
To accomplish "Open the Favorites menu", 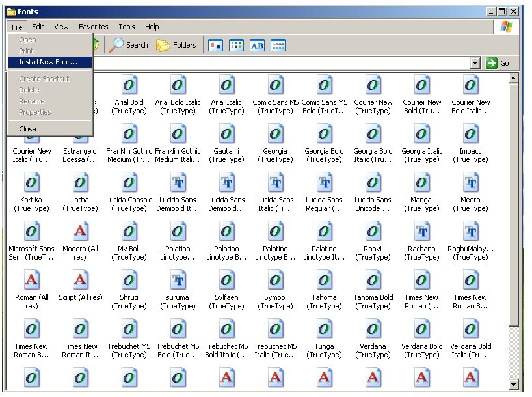I will (93, 27).
